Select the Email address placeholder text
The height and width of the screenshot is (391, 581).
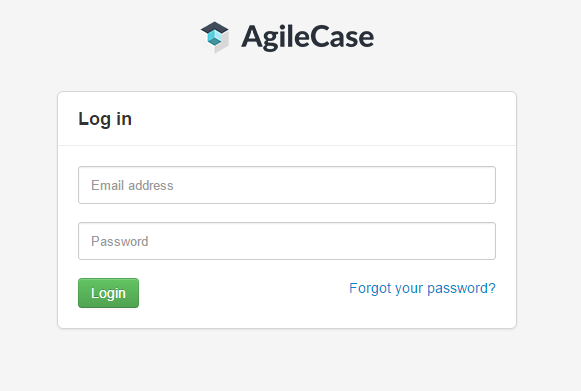click(x=132, y=185)
